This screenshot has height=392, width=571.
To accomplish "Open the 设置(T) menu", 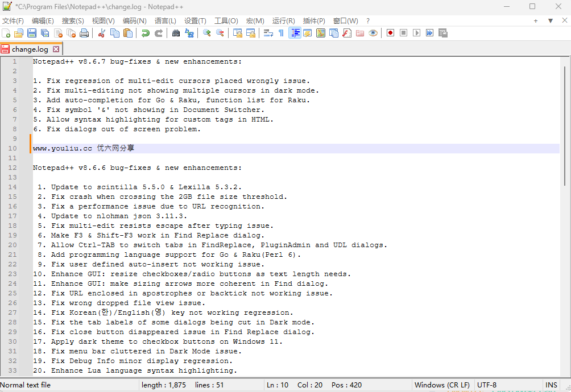I will coord(195,20).
